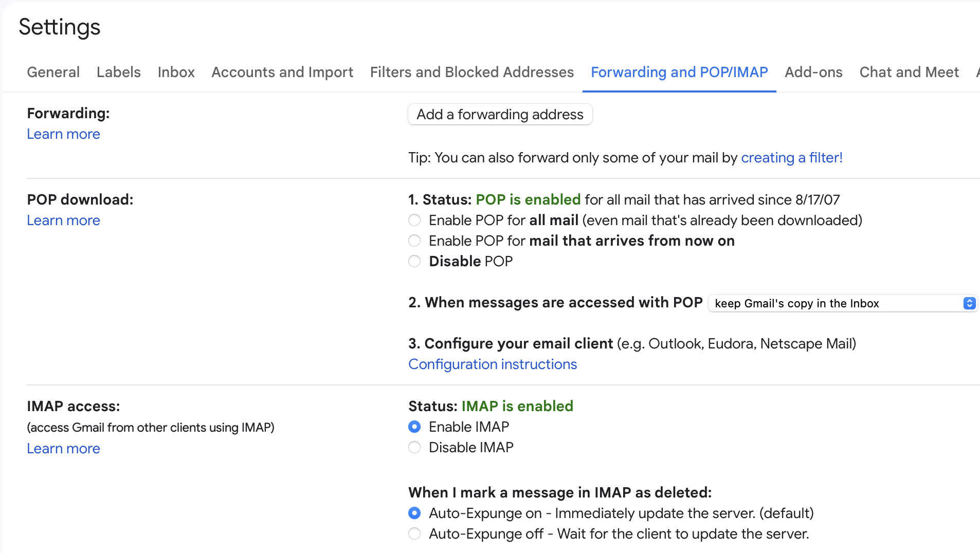Go to Accounts and Import tab
The height and width of the screenshot is (553, 980).
pyautogui.click(x=282, y=72)
